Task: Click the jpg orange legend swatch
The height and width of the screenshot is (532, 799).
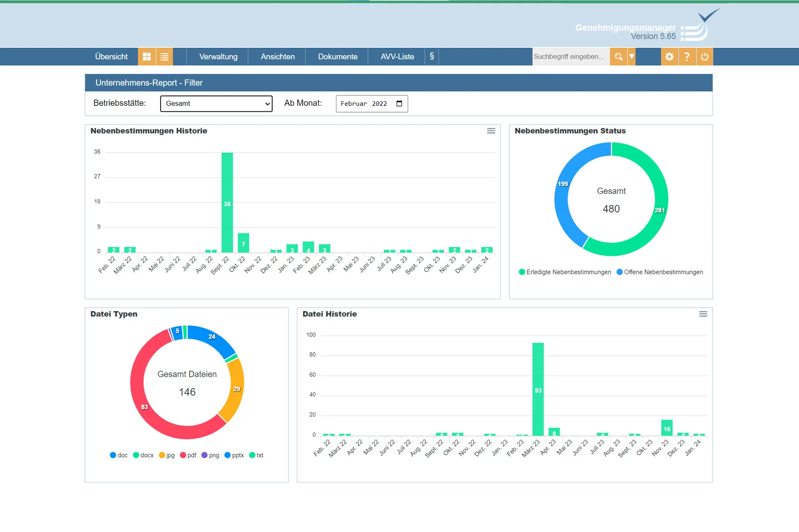Action: pyautogui.click(x=162, y=456)
